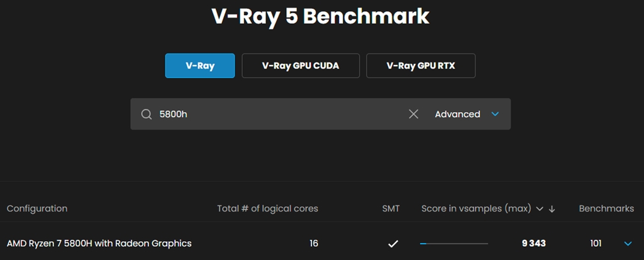Click the 101 benchmarks count

click(596, 244)
